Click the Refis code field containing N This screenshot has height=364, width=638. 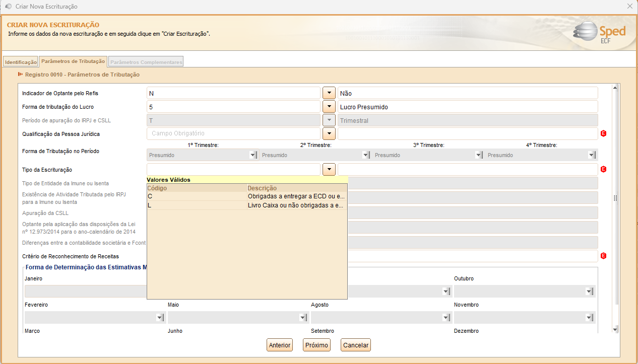tap(233, 93)
